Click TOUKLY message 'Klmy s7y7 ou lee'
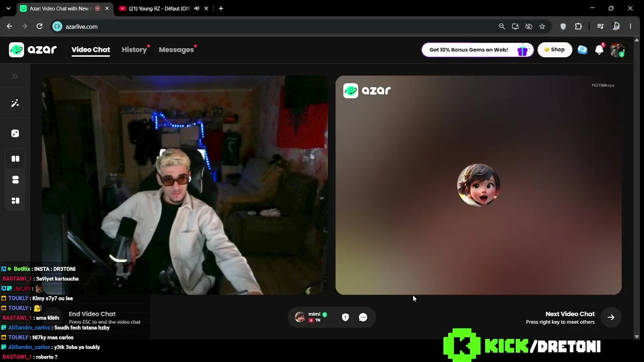Viewport: 644px width, 362px height. (x=52, y=298)
